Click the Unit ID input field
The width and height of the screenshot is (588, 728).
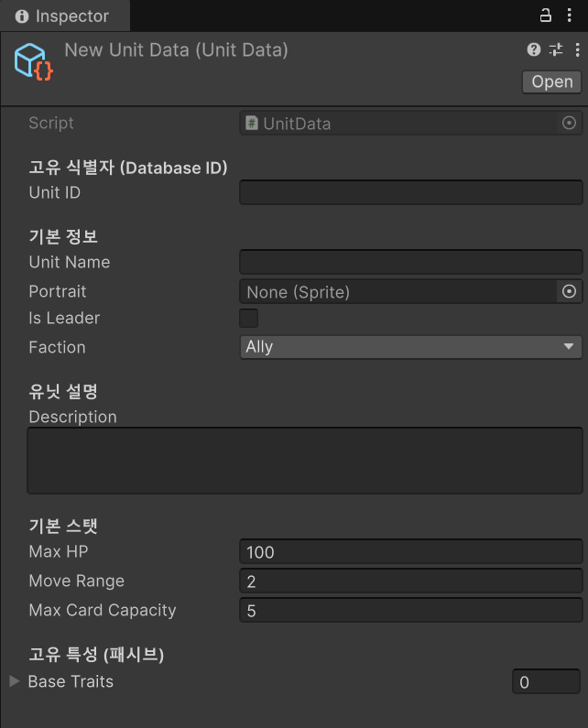(410, 192)
